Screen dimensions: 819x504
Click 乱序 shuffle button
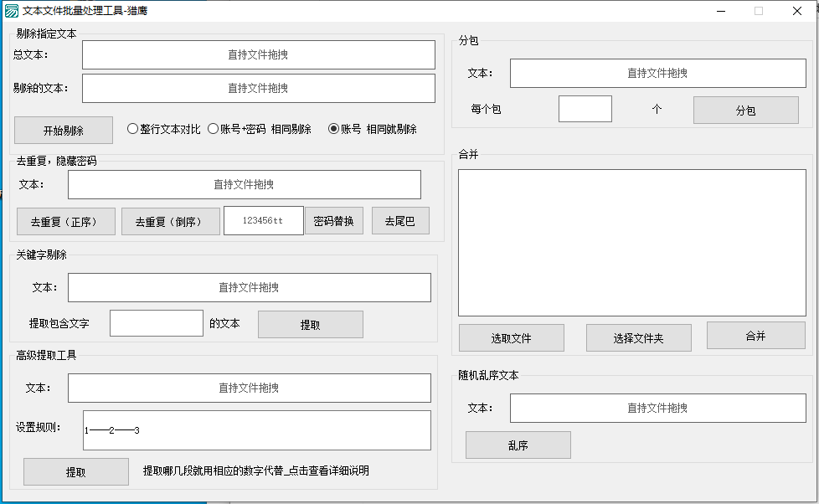pos(519,445)
